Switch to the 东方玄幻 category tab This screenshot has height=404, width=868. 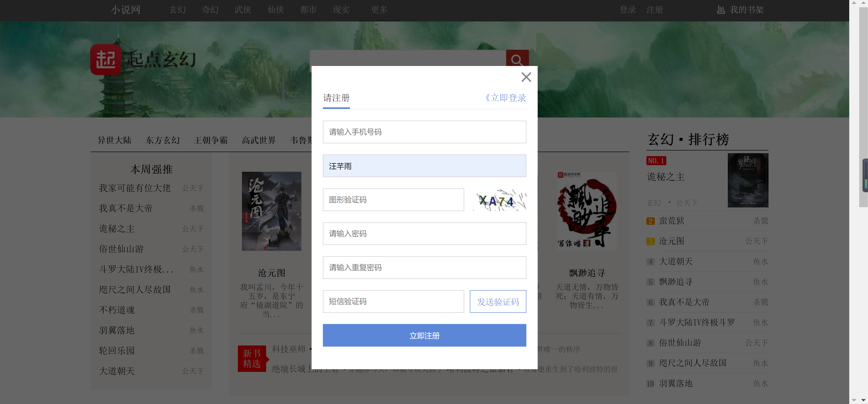click(x=163, y=140)
